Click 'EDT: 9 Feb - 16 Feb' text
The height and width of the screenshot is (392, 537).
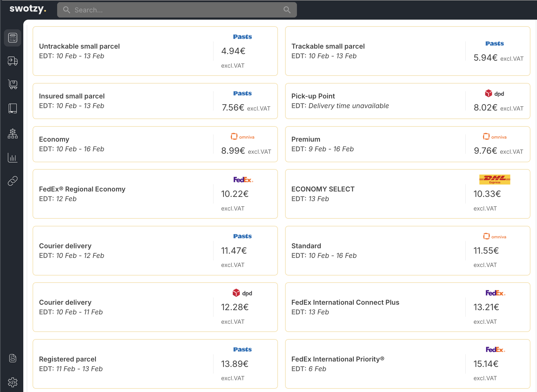point(322,149)
